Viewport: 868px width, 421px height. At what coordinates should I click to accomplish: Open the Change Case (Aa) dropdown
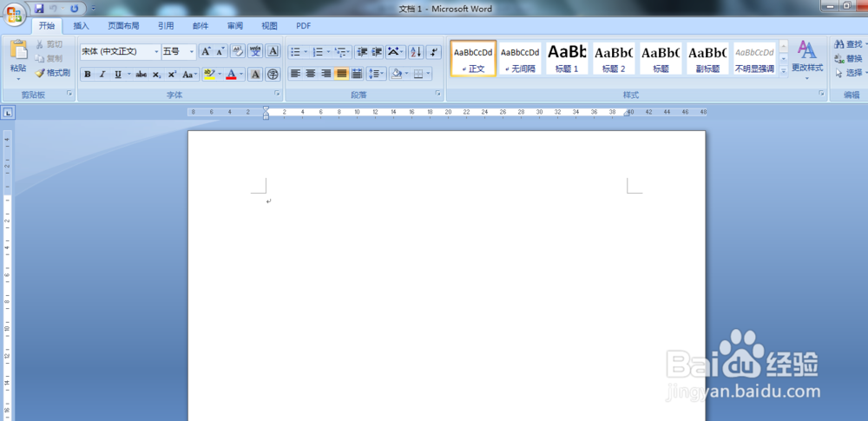coord(190,75)
